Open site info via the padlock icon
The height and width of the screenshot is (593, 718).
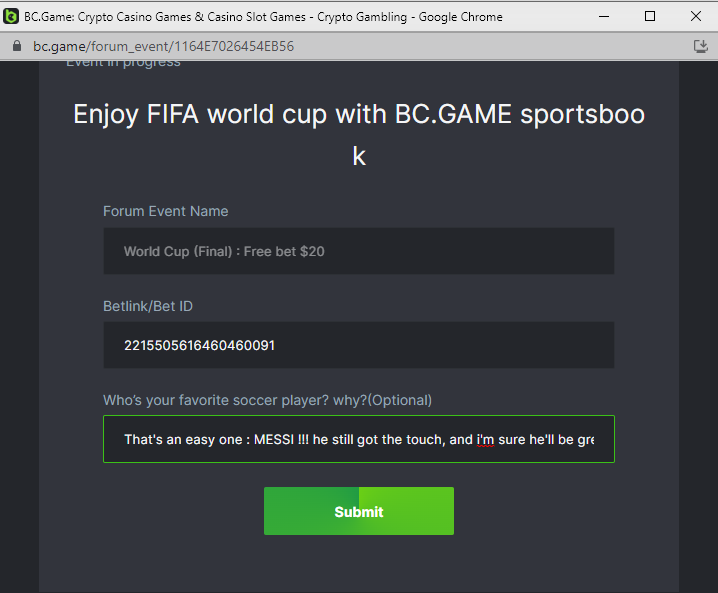tap(15, 47)
